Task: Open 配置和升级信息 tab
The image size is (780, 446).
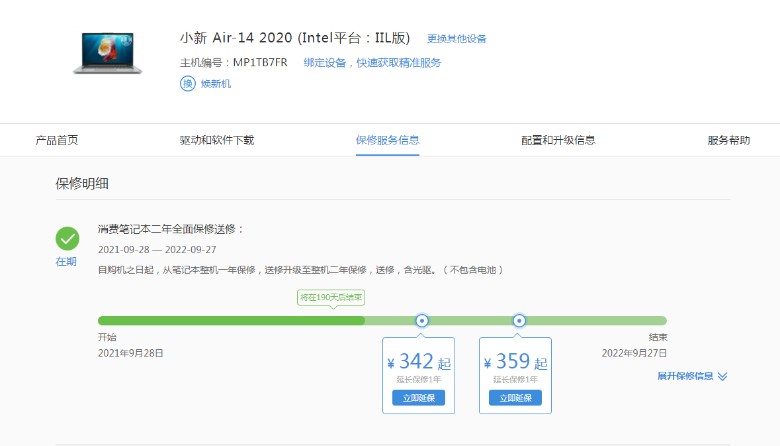Action: [558, 140]
